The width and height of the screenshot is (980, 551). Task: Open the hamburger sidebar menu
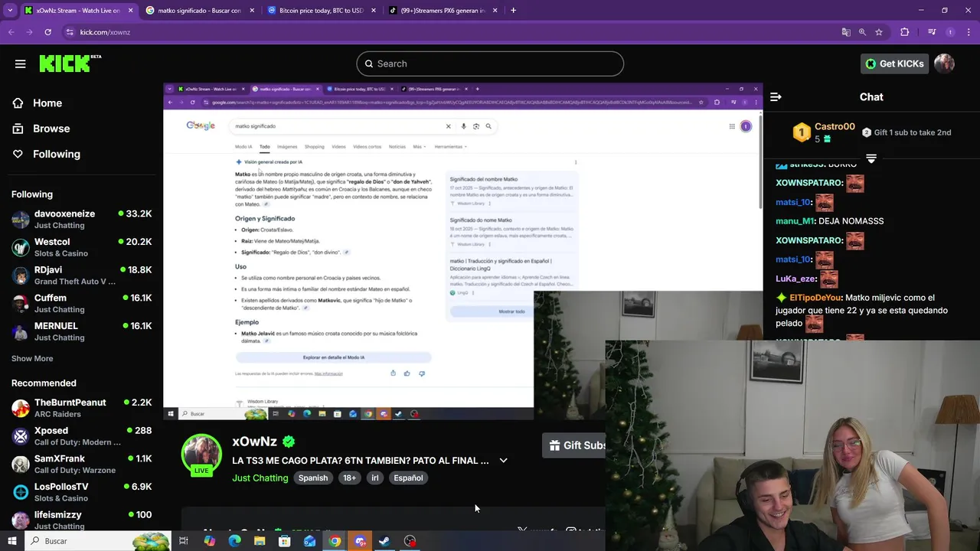pos(20,64)
